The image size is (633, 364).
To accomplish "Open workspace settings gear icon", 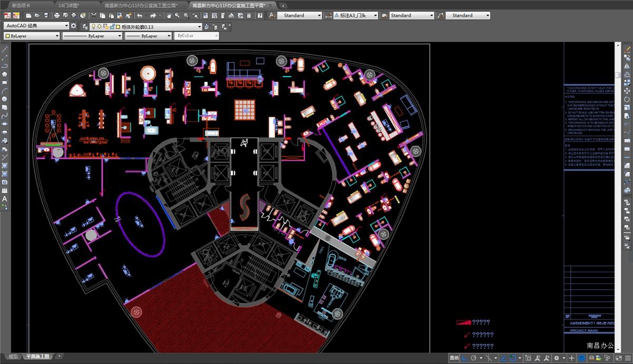I will [73, 26].
